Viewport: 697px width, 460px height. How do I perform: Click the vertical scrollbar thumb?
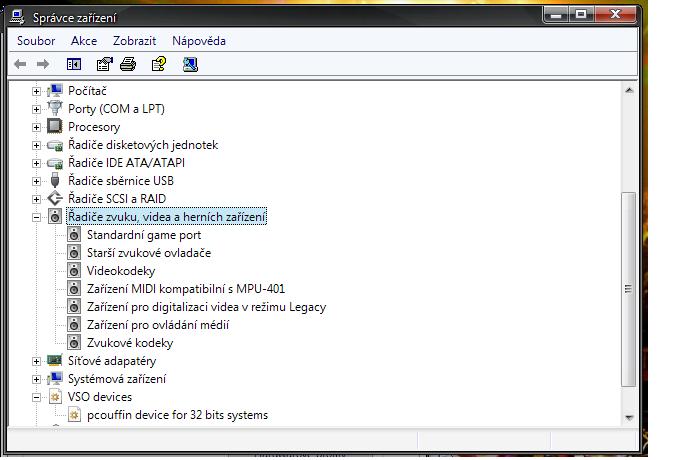(x=628, y=289)
